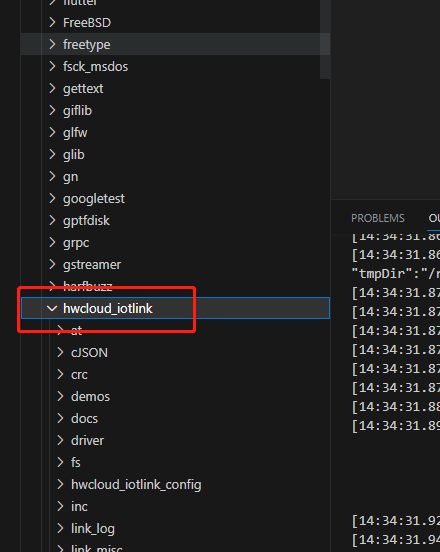This screenshot has height=552, width=440.
Task: Expand the docs subfolder chevron
Action: [61, 418]
